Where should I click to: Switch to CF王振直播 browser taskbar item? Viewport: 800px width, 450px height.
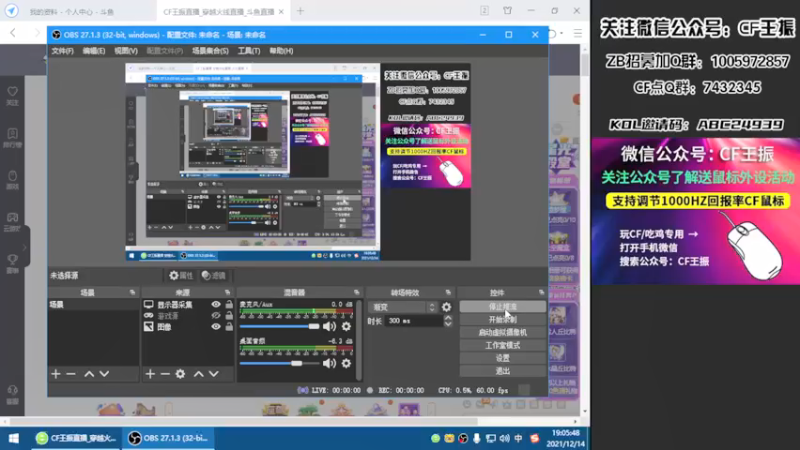(77, 438)
